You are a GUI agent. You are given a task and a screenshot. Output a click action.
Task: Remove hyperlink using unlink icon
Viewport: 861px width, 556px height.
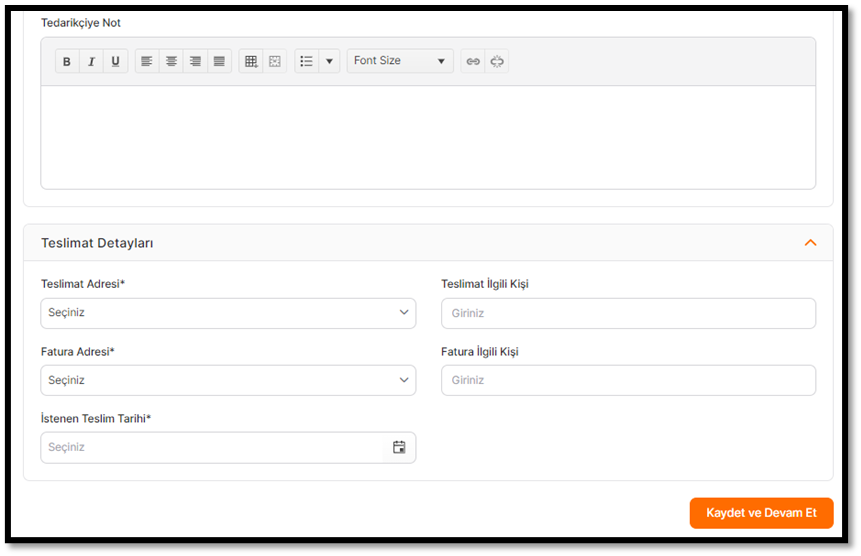point(497,61)
